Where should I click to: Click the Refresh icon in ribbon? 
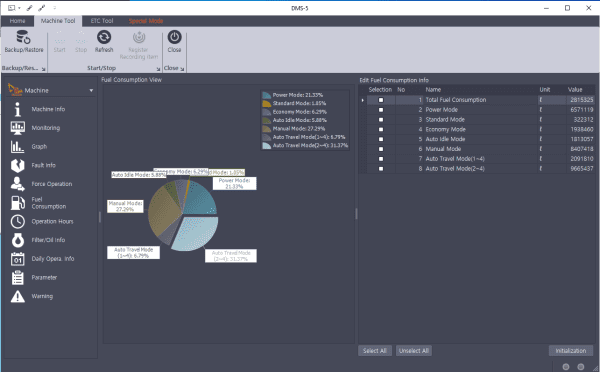click(104, 37)
